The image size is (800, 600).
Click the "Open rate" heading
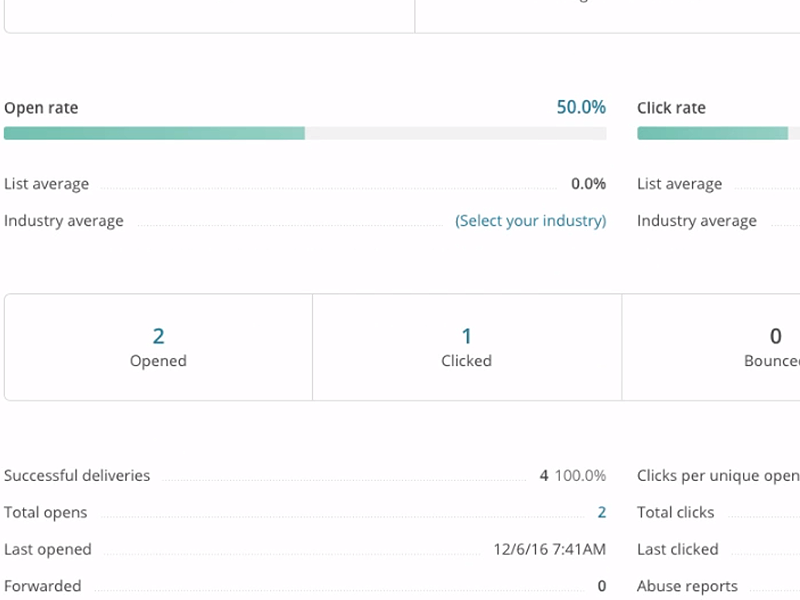pos(41,108)
